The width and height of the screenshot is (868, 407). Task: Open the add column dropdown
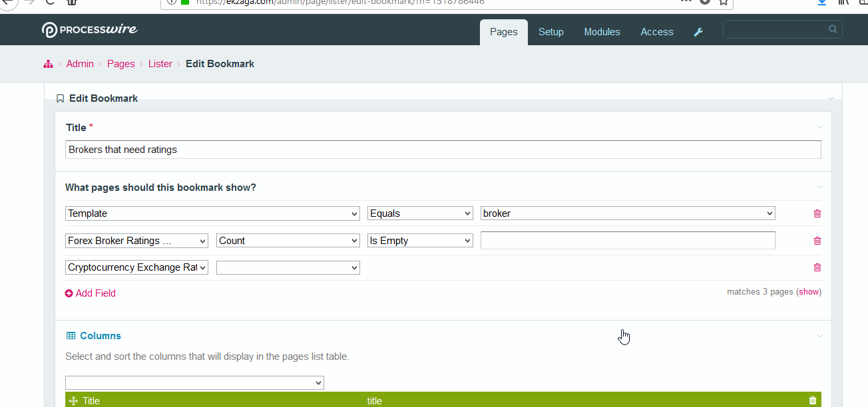pos(194,383)
